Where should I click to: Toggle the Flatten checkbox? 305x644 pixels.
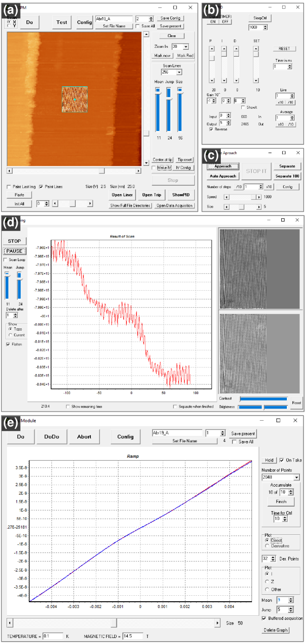tap(7, 345)
